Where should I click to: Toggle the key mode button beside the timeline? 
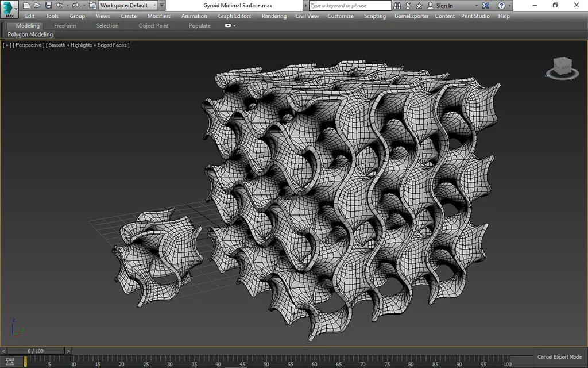point(10,361)
